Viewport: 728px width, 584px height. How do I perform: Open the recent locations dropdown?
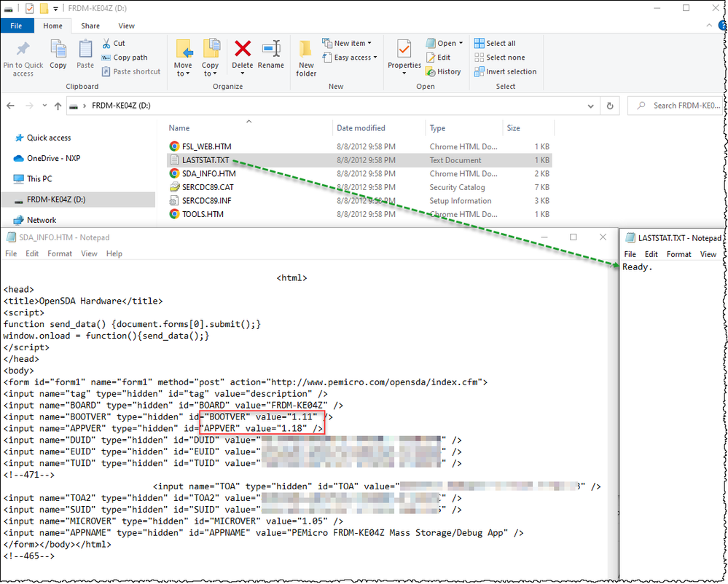[x=44, y=106]
